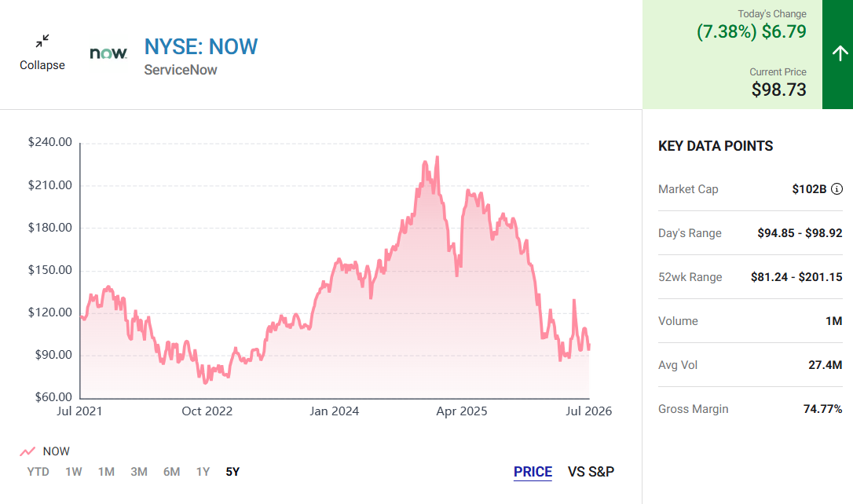Collapse the expanded stock panel
Screen dimensions: 853x504
click(x=42, y=52)
